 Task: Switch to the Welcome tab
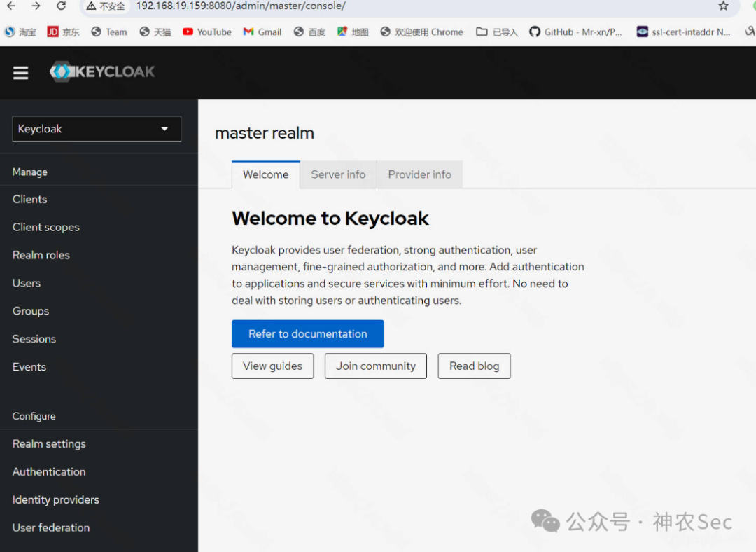coord(266,174)
